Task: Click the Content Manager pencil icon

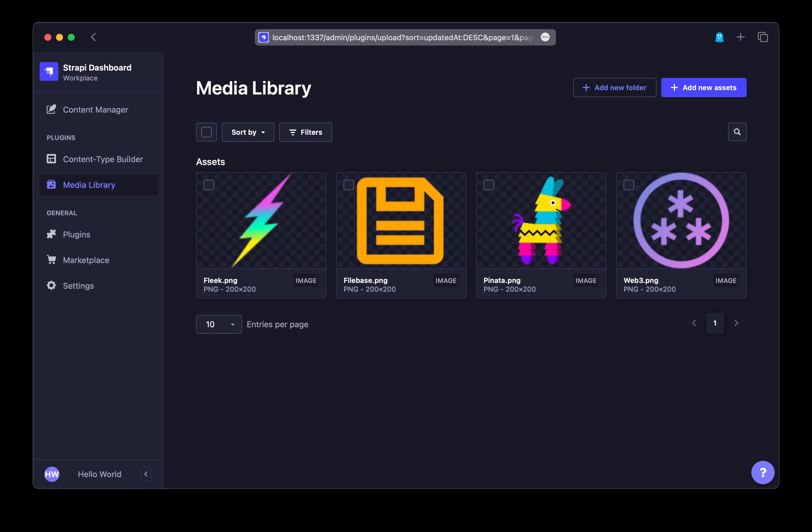Action: click(51, 109)
